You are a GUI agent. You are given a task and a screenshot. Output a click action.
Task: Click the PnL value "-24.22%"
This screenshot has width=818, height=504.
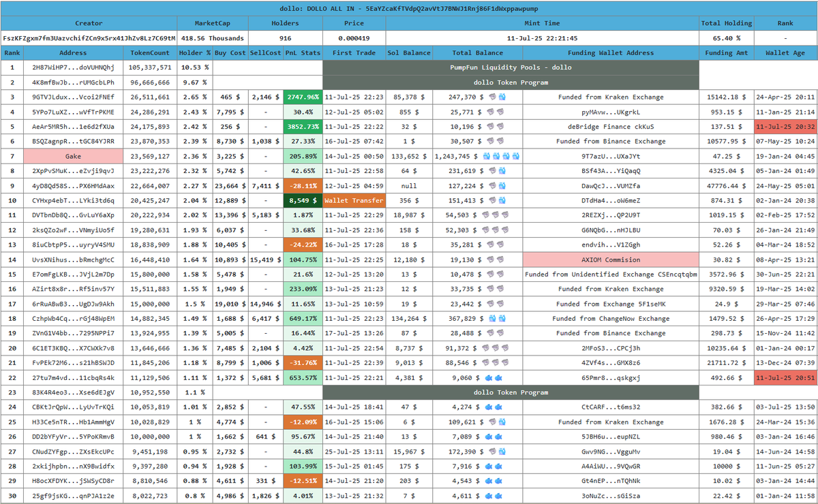303,245
